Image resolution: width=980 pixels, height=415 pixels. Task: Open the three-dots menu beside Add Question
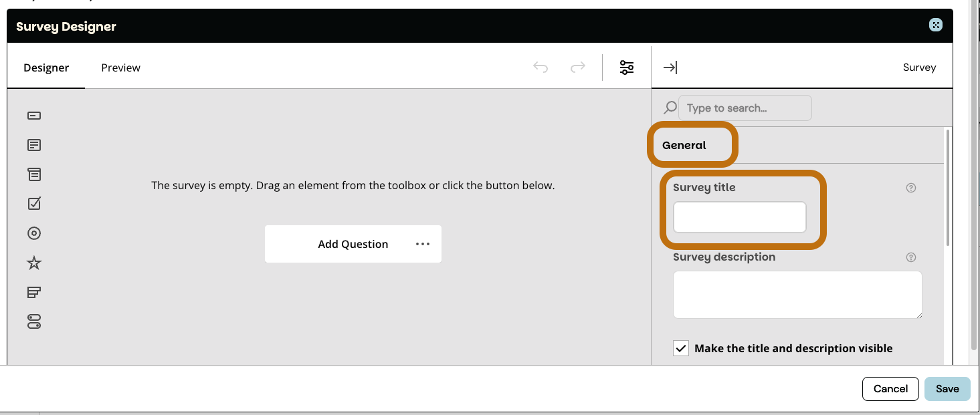coord(423,244)
